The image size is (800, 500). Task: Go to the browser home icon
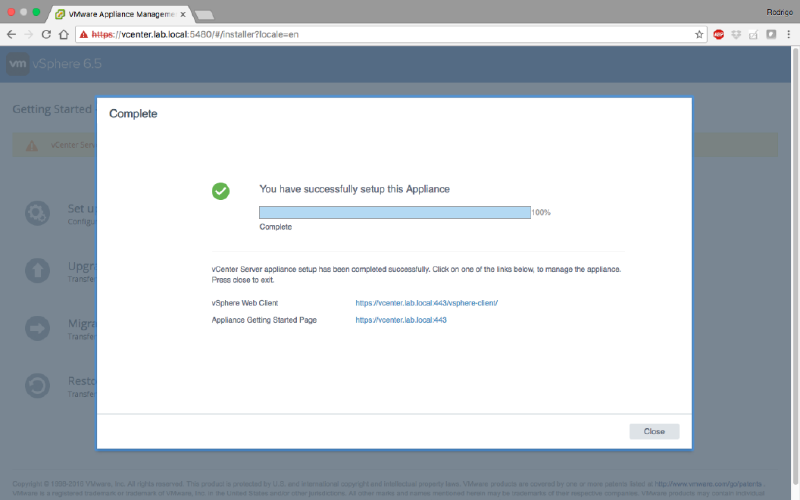[63, 34]
